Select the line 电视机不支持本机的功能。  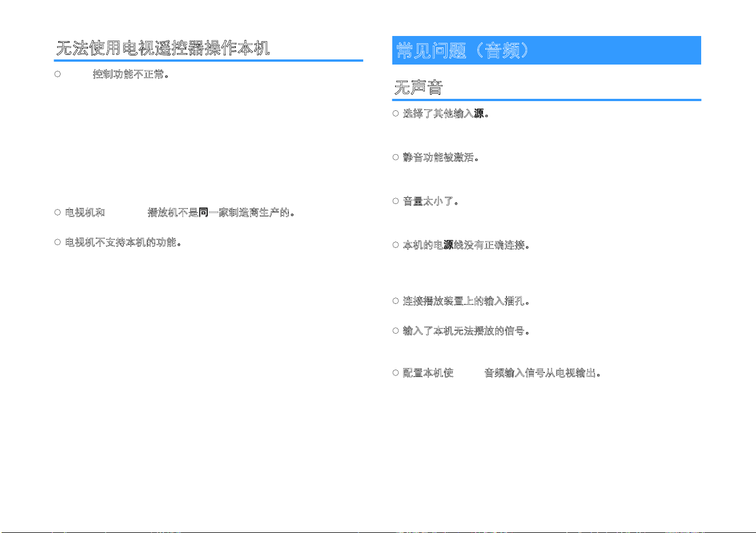coord(123,242)
